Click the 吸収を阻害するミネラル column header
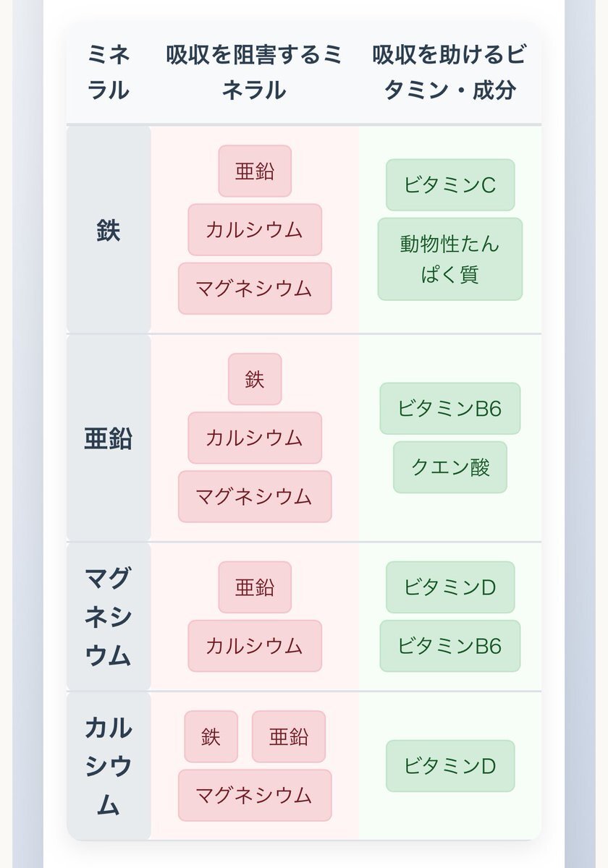This screenshot has height=868, width=608. pyautogui.click(x=255, y=72)
